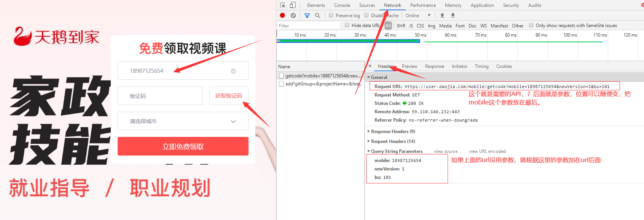
Task: Focus the network Filter text field
Action: (308, 26)
